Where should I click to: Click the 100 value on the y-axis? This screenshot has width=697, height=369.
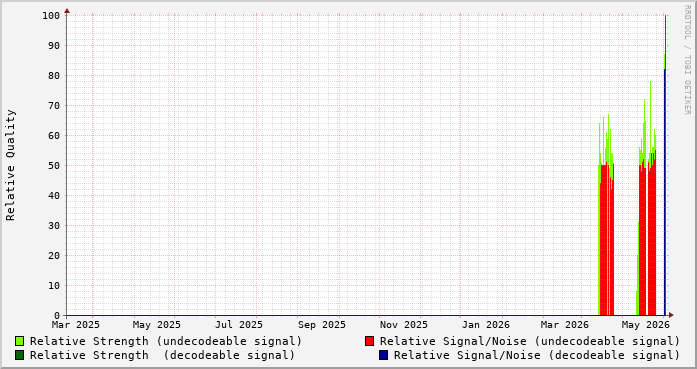[51, 16]
